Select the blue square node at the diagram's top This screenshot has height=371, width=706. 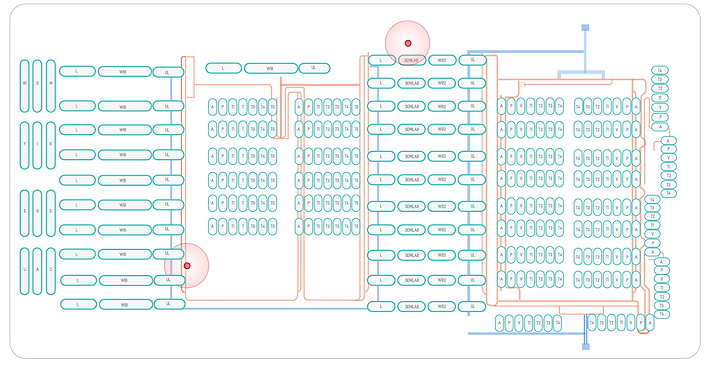(585, 28)
